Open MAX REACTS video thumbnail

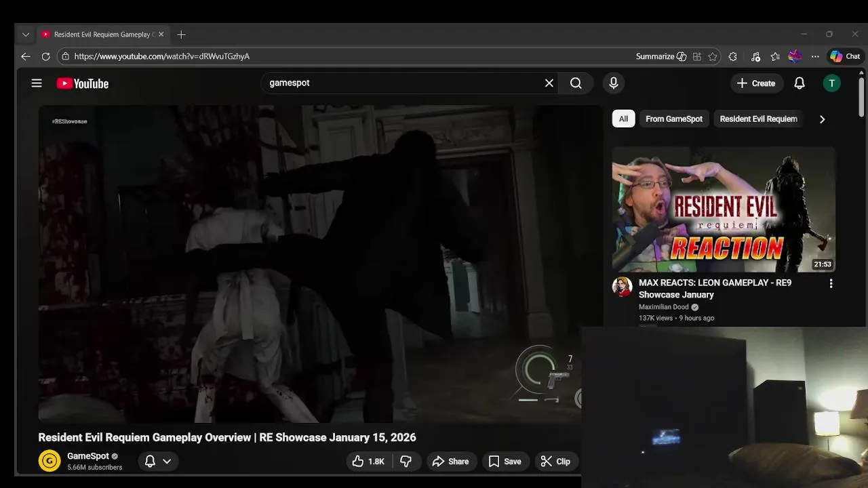click(724, 209)
